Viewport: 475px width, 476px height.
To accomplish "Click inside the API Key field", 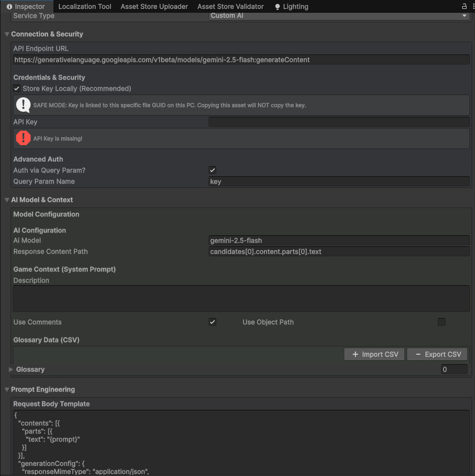I will [x=338, y=122].
